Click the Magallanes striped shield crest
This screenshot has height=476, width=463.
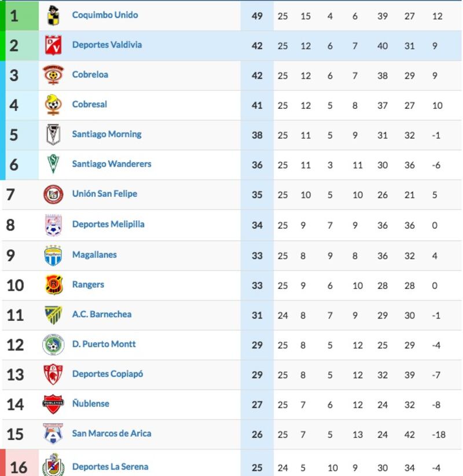tap(53, 255)
